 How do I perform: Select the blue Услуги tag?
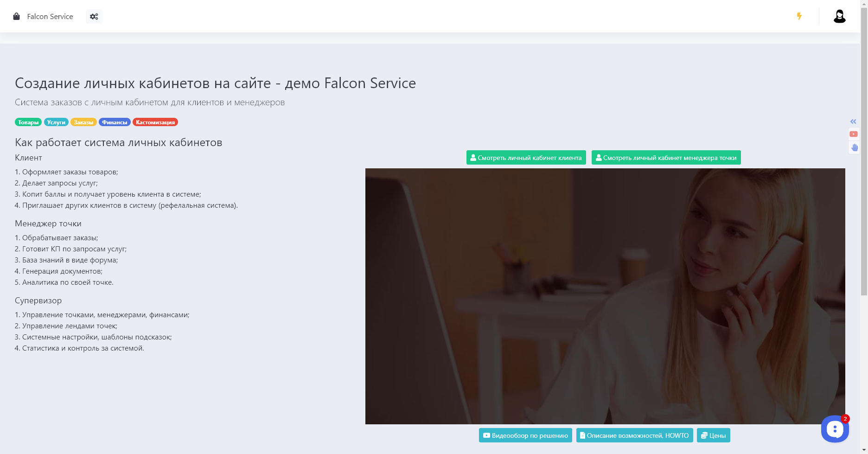pyautogui.click(x=56, y=122)
